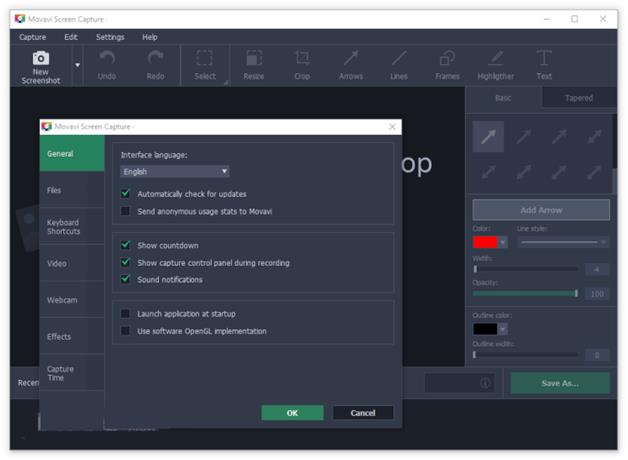Enable Send anonymous usage stats to Movavi

coord(125,211)
